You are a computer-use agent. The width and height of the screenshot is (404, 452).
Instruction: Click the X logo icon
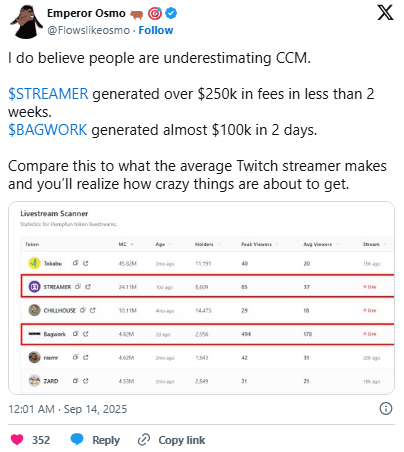click(385, 13)
